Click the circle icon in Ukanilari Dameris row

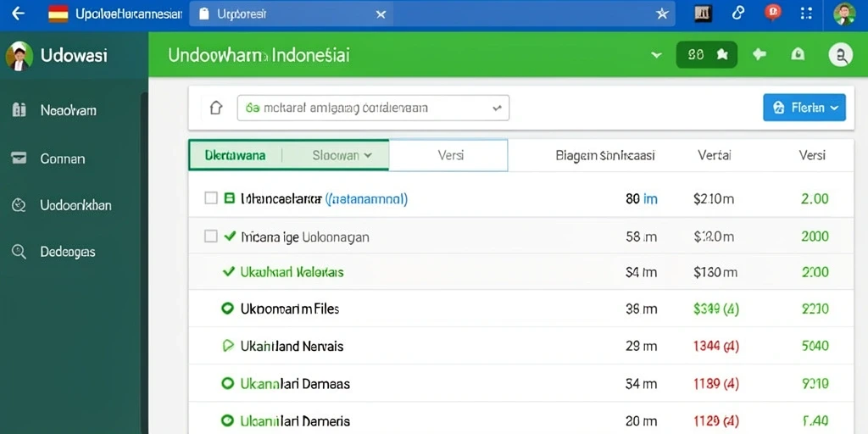click(x=227, y=420)
